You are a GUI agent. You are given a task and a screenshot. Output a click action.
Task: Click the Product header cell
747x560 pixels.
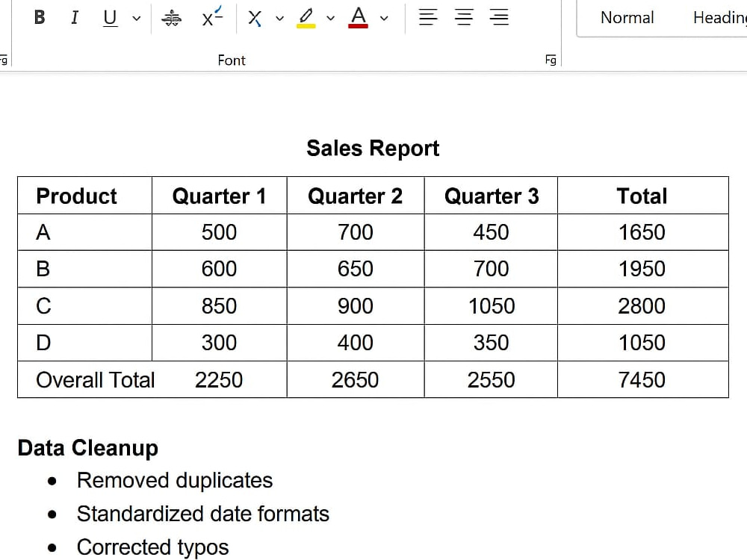[x=85, y=196]
